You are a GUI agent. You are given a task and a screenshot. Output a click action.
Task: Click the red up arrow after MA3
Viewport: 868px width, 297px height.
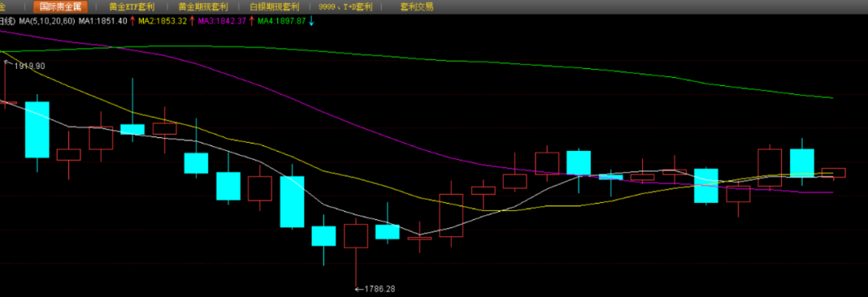(x=252, y=21)
